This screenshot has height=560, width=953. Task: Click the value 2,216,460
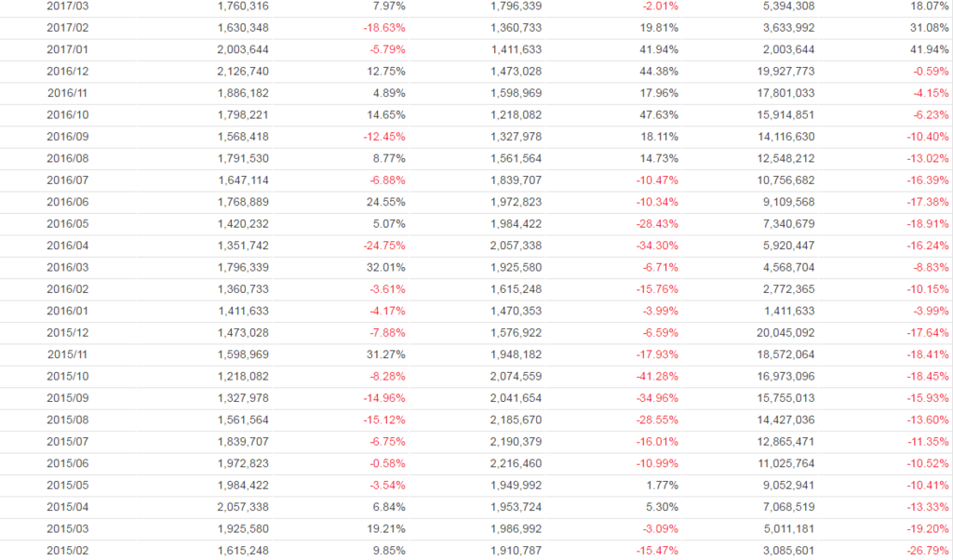tap(516, 463)
